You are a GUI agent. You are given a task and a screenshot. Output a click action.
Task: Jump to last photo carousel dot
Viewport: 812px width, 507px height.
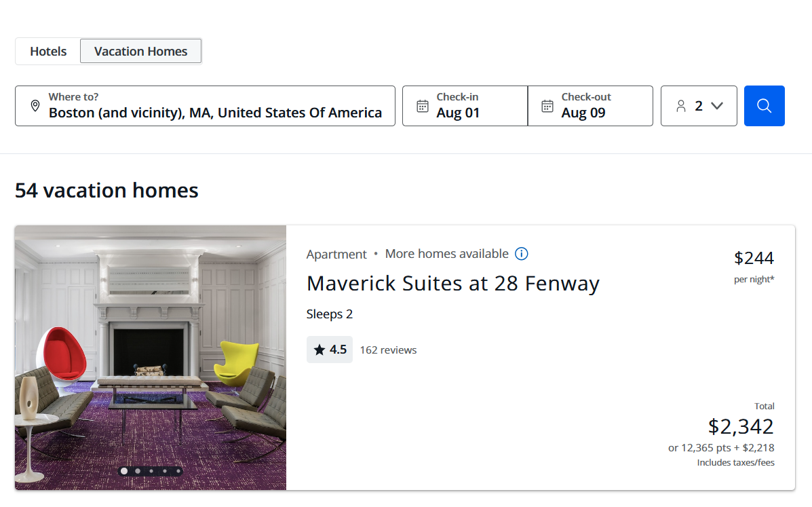178,471
